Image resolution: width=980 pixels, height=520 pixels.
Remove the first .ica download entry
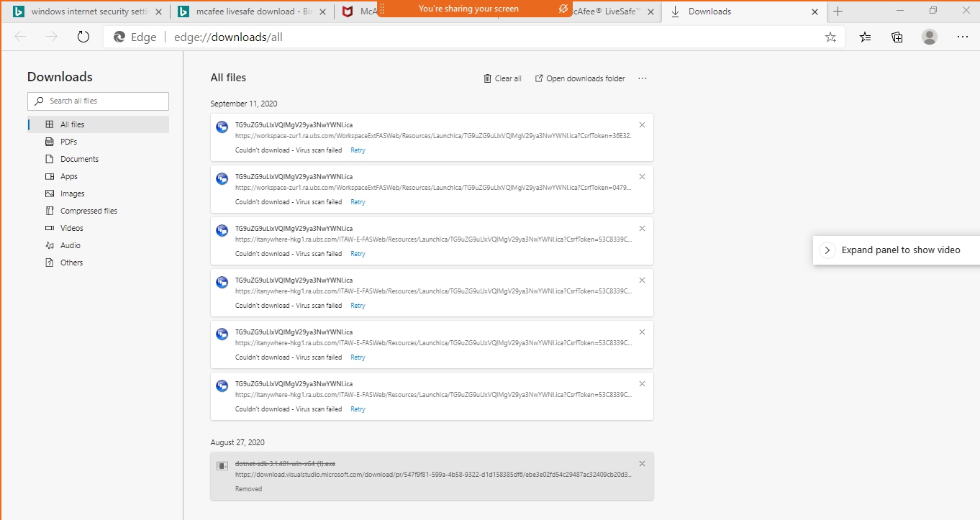pos(642,125)
